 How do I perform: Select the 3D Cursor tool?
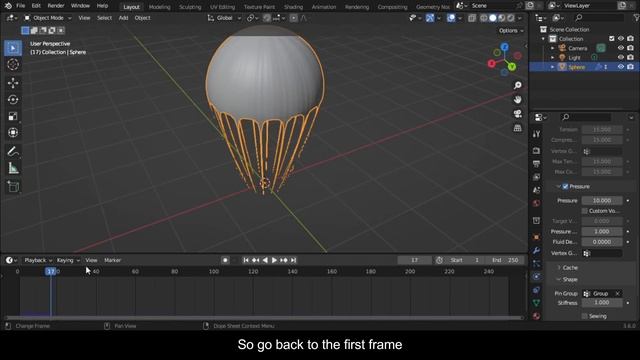tap(13, 64)
